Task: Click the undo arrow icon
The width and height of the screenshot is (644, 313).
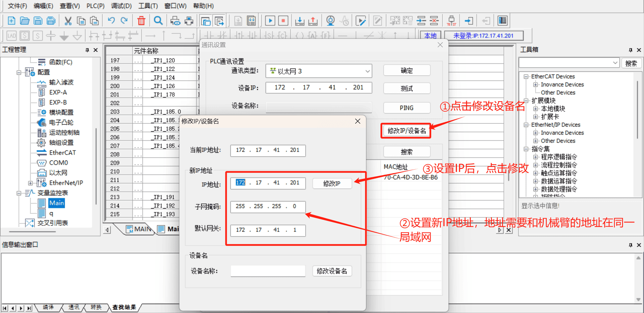Action: (x=111, y=21)
